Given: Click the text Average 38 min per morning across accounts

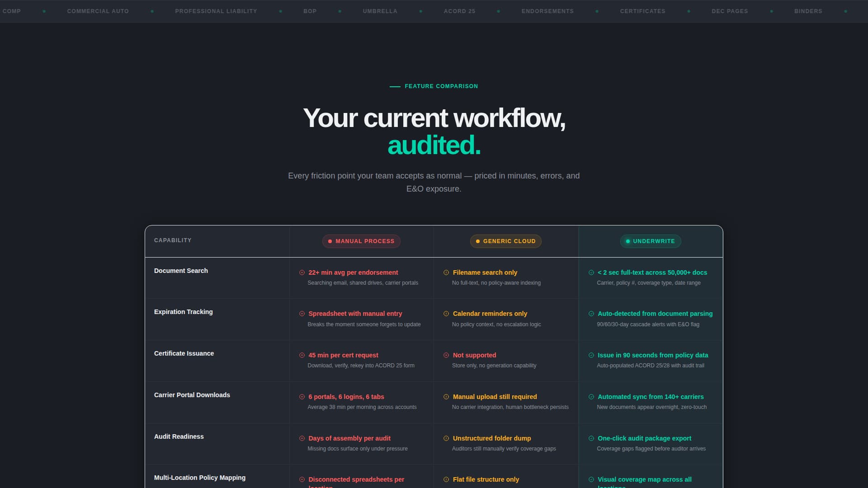Looking at the screenshot, I should [362, 407].
